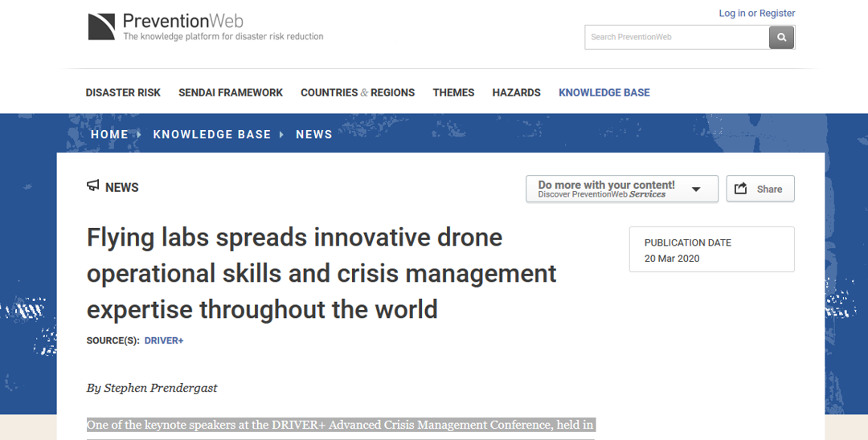This screenshot has height=440, width=868.
Task: Open Knowledge Base in the main navigation bar
Action: coord(604,92)
